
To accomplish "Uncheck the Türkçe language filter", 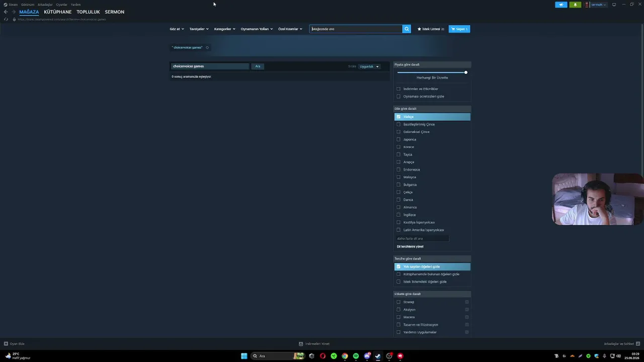I will coord(398,117).
